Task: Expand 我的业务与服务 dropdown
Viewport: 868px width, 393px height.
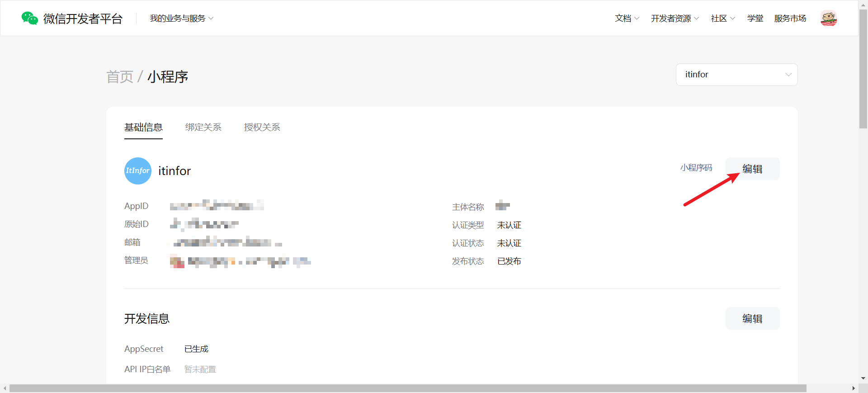Action: point(181,18)
